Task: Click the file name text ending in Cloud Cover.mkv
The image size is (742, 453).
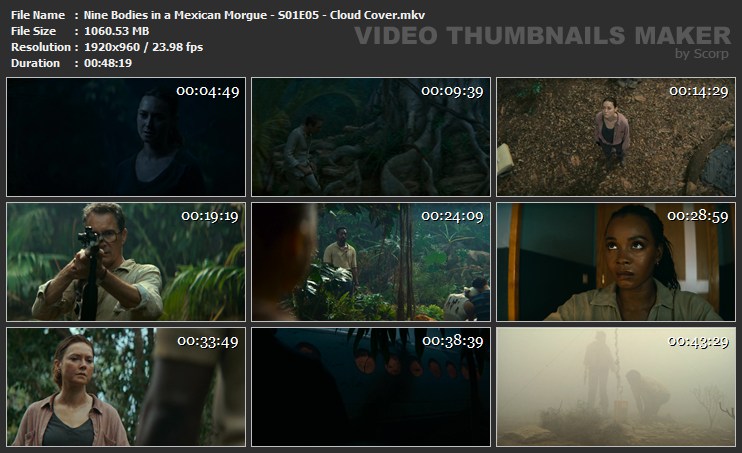Action: pyautogui.click(x=254, y=15)
